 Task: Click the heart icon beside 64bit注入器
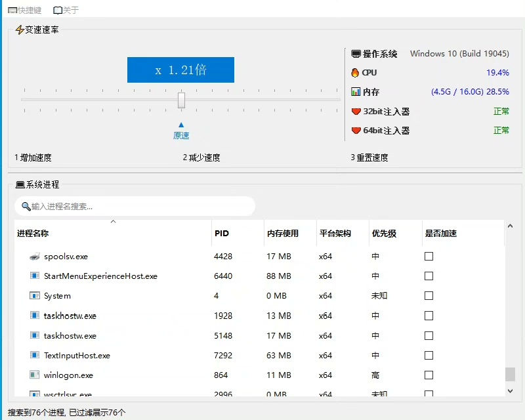point(356,131)
